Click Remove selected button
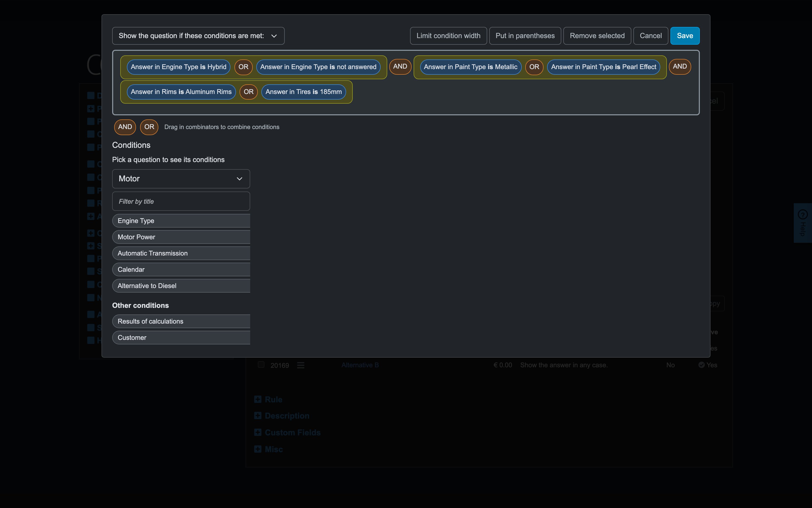812x508 pixels. [597, 36]
